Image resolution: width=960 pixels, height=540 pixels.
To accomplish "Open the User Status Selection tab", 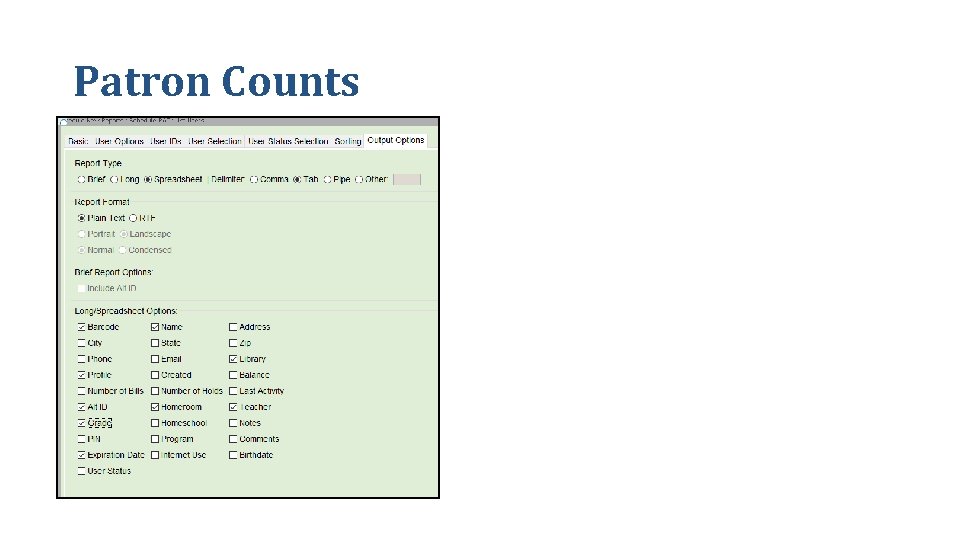I will pyautogui.click(x=288, y=141).
